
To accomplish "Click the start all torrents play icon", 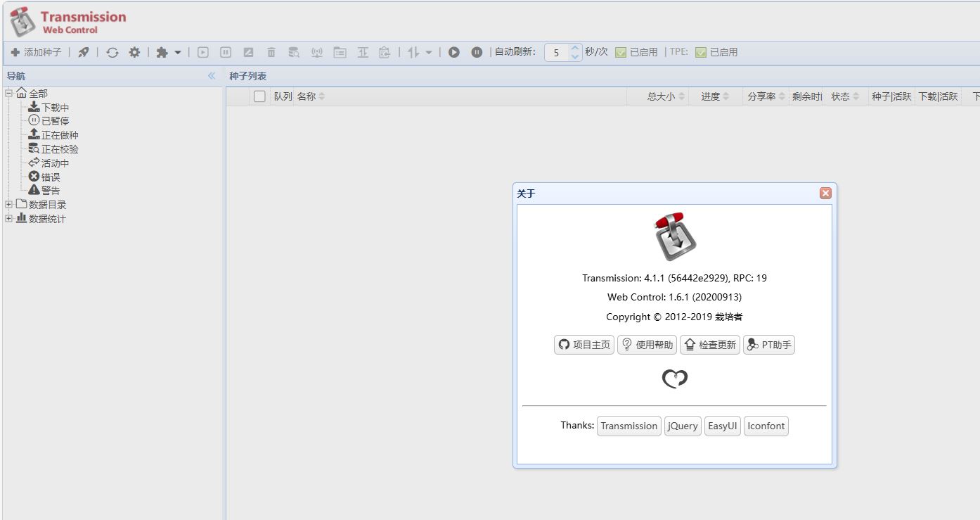I will 454,52.
